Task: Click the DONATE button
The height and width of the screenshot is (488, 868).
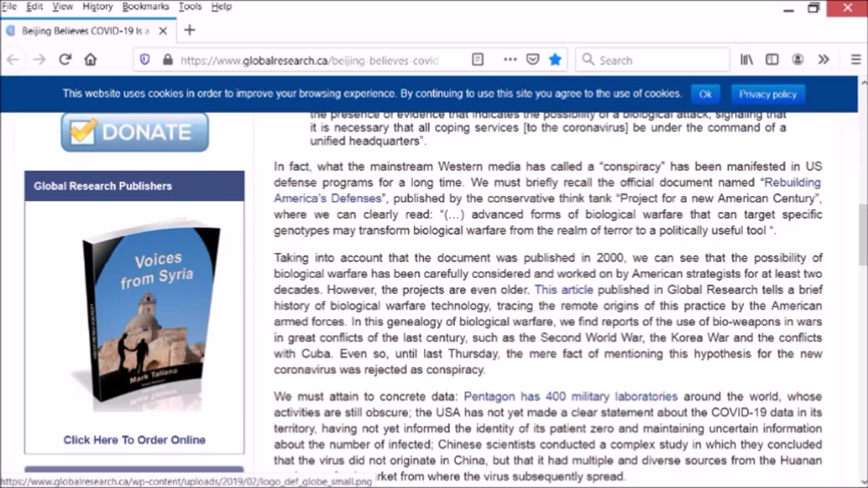Action: tap(135, 131)
